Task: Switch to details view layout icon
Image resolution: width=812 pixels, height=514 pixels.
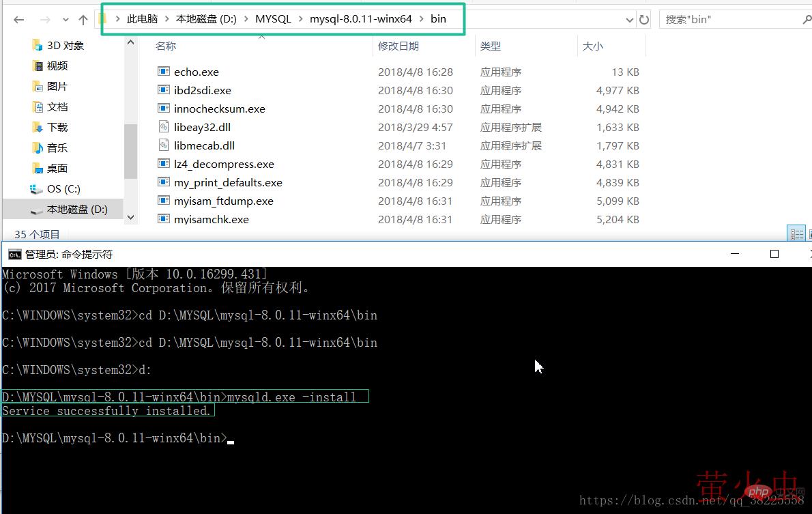Action: coord(796,233)
